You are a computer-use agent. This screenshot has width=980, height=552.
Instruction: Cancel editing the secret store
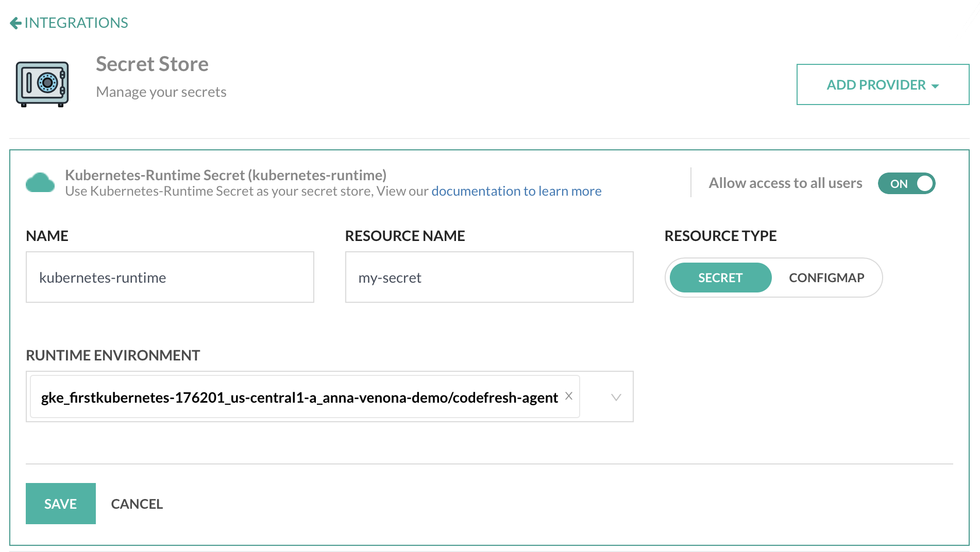coord(137,504)
